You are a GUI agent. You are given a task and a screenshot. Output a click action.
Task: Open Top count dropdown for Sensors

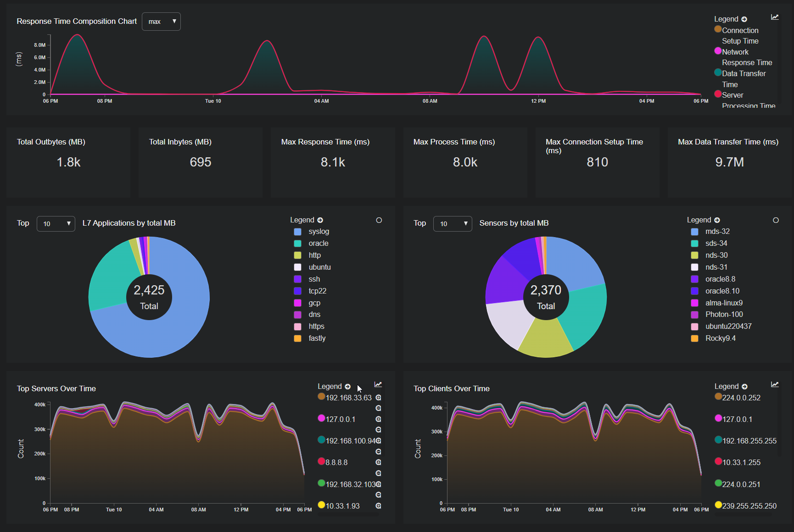tap(453, 224)
